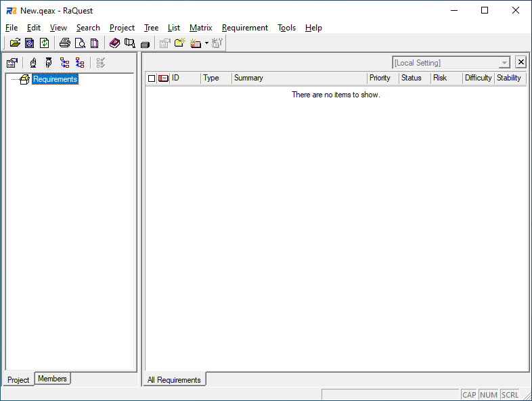Click the downward pointing hand icon
Image resolution: width=532 pixels, height=401 pixels.
point(49,63)
